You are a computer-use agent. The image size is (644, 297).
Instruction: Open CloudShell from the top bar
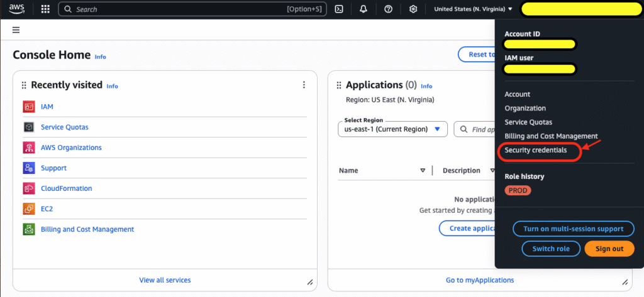(339, 9)
